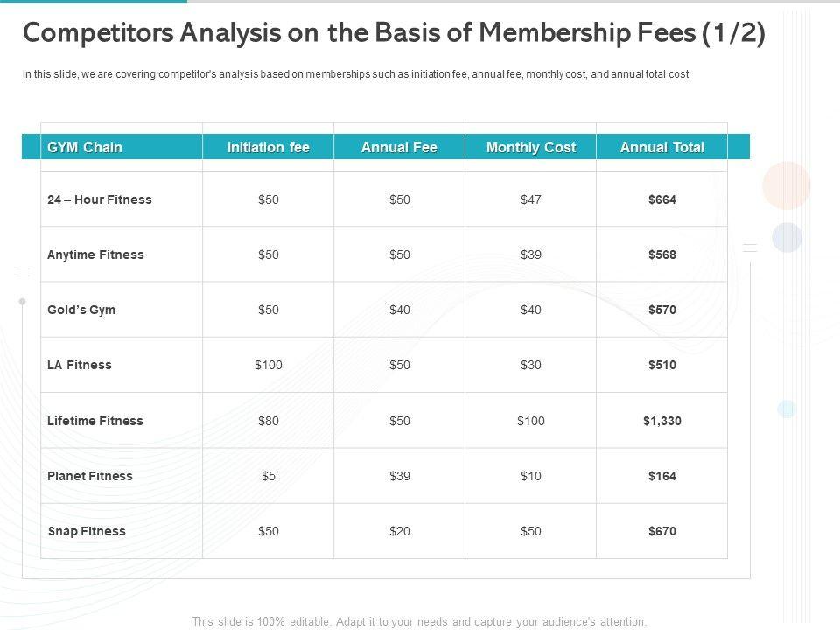Select the LA Fitness row label

80,365
